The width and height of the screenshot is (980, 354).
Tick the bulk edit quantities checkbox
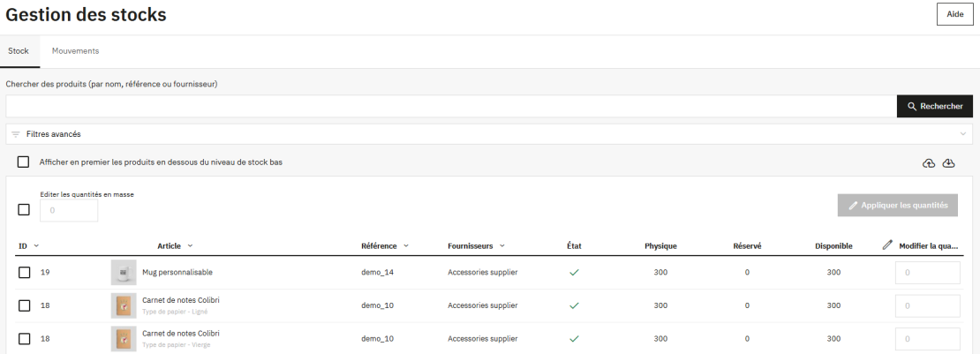(24, 210)
